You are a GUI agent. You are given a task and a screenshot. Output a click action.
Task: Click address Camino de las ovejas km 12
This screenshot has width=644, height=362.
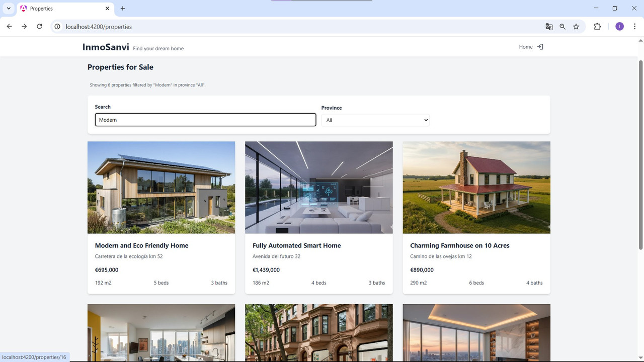click(441, 256)
